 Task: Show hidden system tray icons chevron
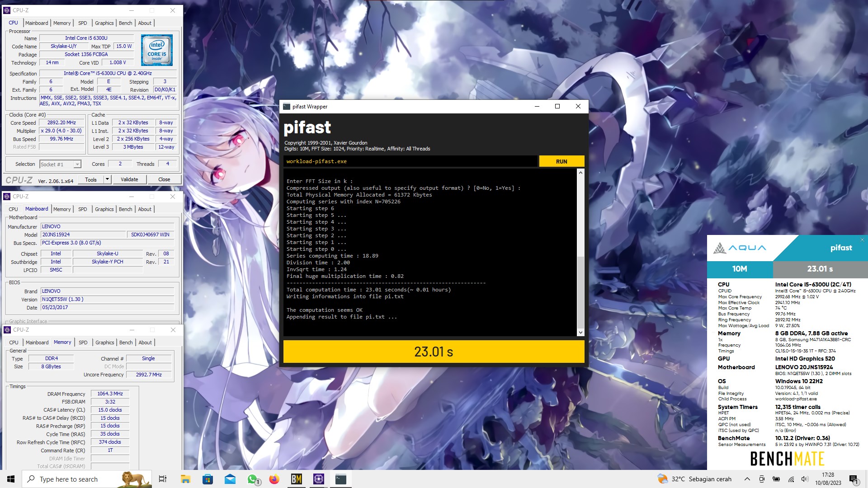tap(747, 479)
